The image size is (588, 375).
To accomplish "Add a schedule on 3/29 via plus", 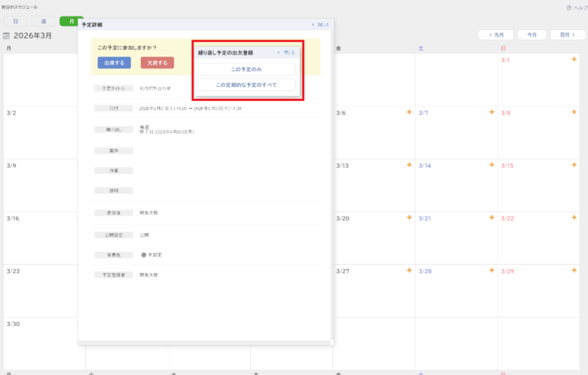I will click(x=574, y=270).
